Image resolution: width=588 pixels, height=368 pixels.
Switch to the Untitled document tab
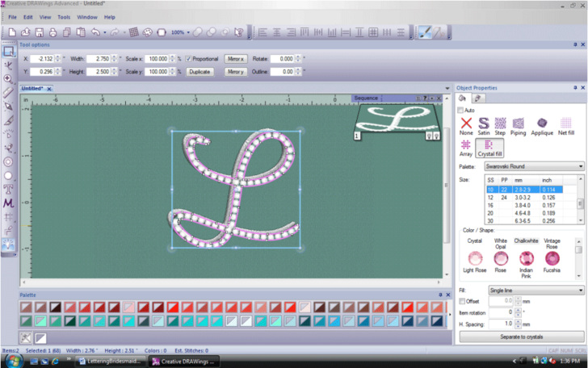tap(32, 88)
